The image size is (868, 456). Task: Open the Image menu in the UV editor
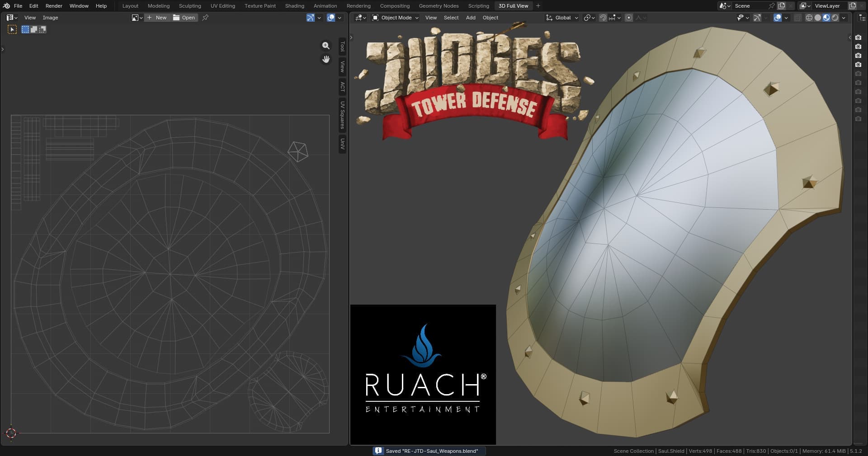(50, 18)
